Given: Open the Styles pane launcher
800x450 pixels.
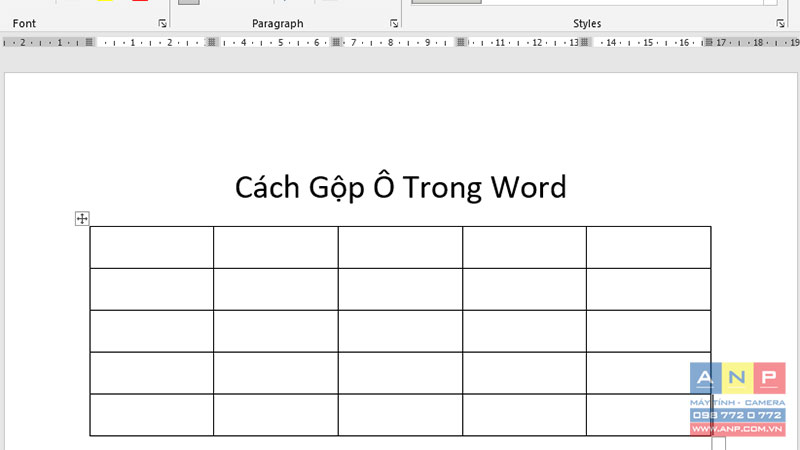Looking at the screenshot, I should click(x=780, y=23).
